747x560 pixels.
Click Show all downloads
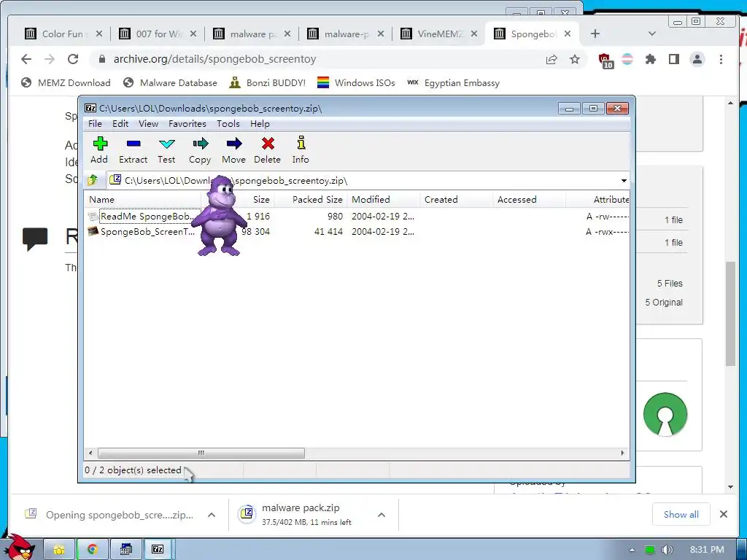click(681, 514)
